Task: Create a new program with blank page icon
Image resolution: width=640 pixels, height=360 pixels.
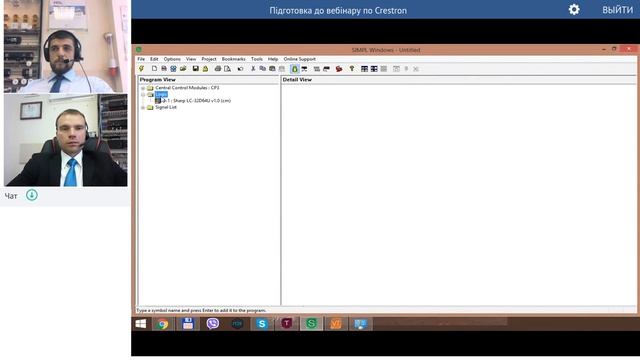Action: 154,69
